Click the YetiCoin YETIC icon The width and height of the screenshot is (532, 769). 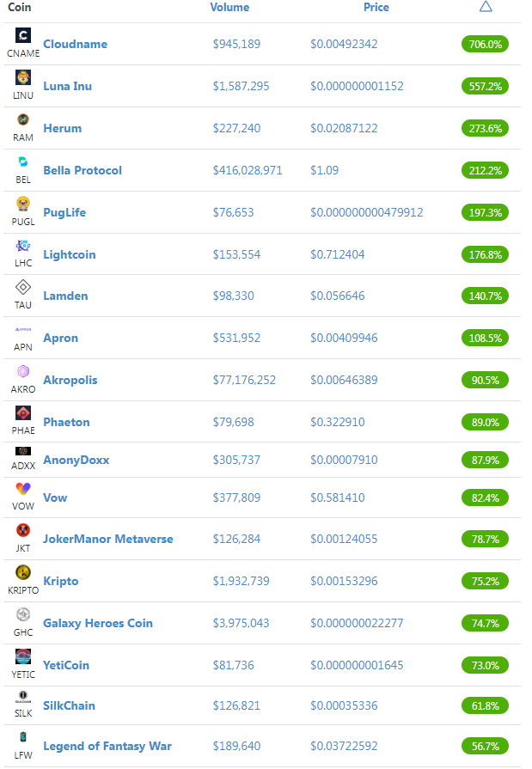(x=23, y=656)
